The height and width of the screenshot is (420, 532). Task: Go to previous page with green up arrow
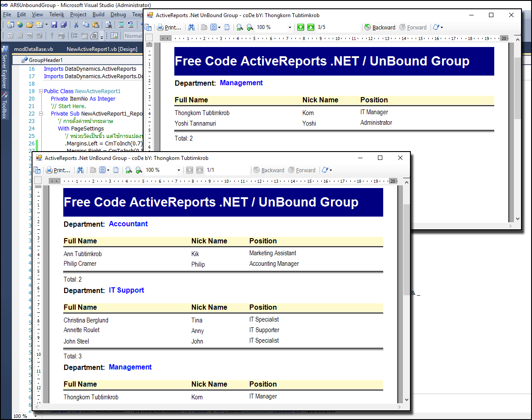coord(301,27)
